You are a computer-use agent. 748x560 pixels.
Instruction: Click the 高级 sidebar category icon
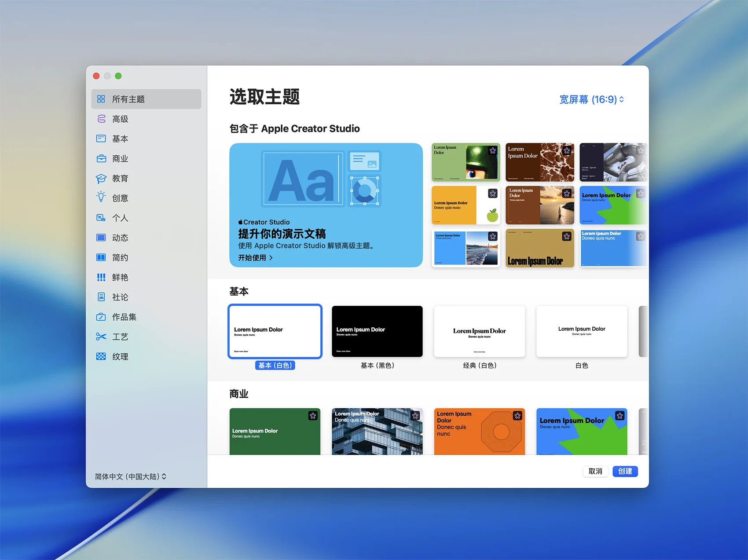click(x=101, y=119)
